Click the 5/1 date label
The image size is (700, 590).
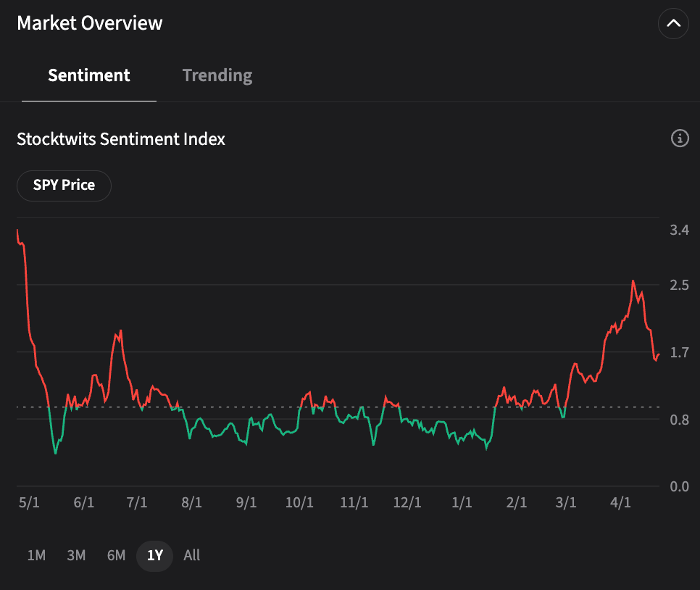point(29,502)
